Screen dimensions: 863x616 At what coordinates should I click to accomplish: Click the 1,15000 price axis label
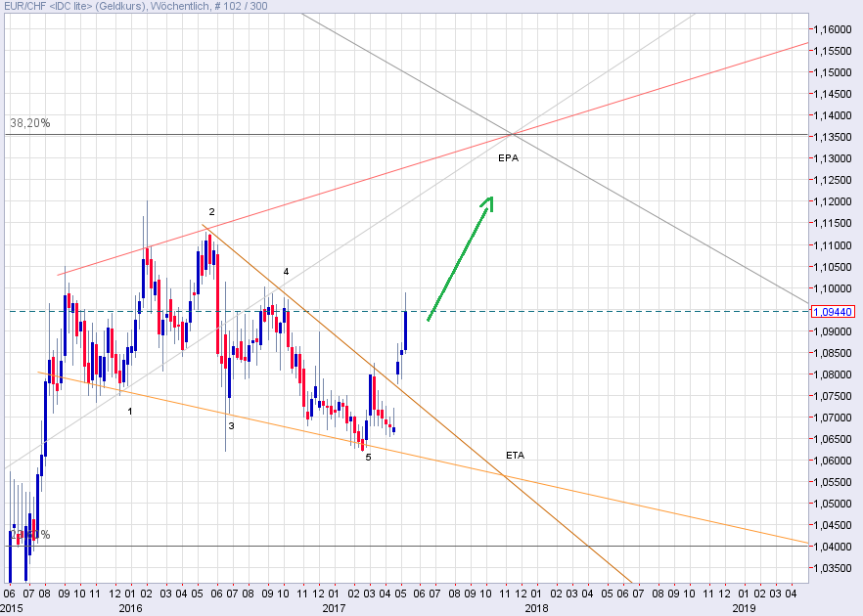pyautogui.click(x=832, y=72)
